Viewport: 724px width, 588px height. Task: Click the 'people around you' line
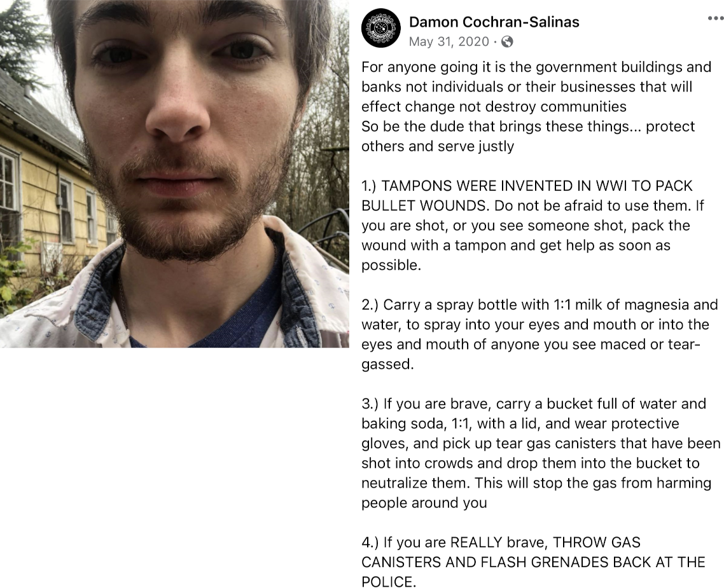click(424, 503)
